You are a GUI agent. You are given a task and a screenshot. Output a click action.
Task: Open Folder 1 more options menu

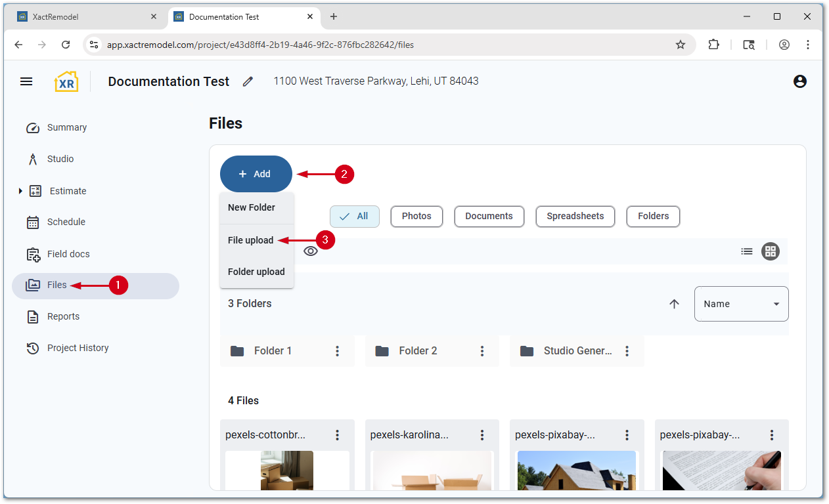[338, 351]
